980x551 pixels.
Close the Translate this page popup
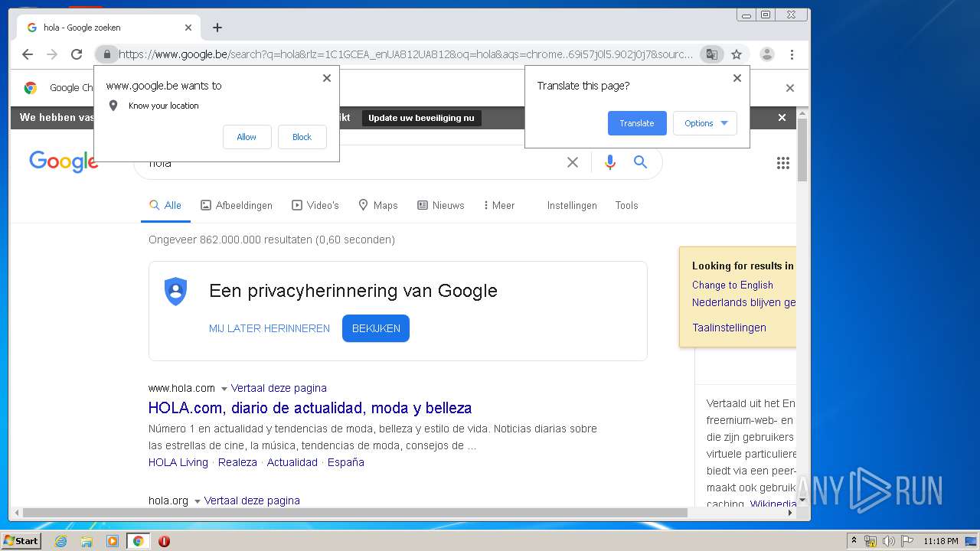coord(737,78)
